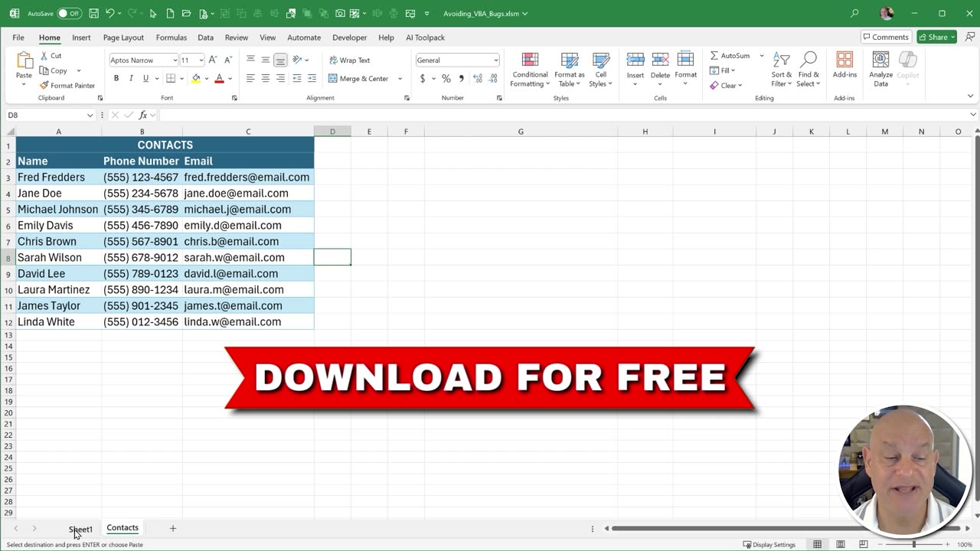Apply Percent Style format
Image resolution: width=980 pixels, height=551 pixels.
click(446, 78)
